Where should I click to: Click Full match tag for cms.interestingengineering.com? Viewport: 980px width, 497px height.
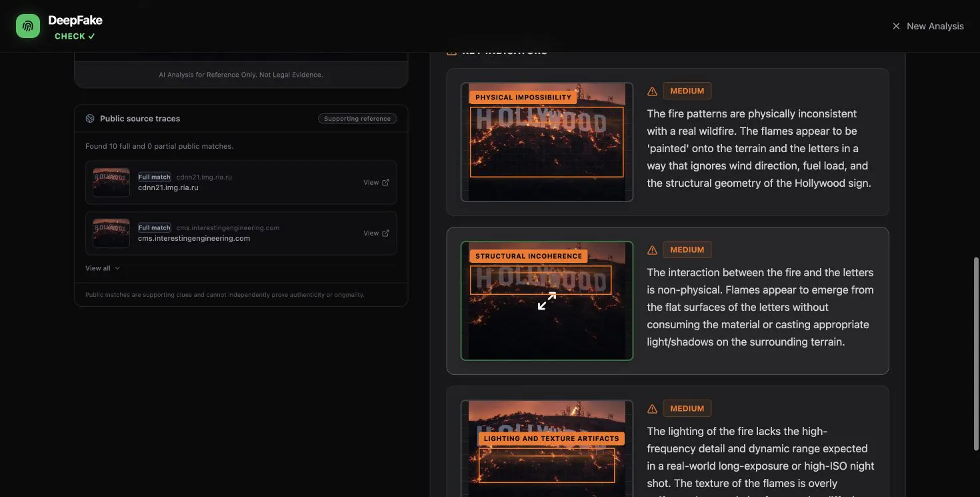155,227
